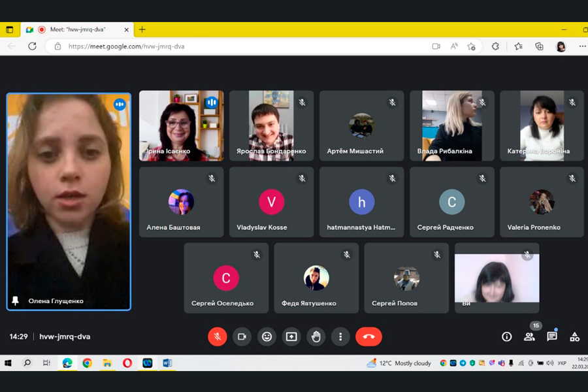Click Сергей Радченко avatar tile
Viewport: 588px width, 392px height.
tap(452, 202)
